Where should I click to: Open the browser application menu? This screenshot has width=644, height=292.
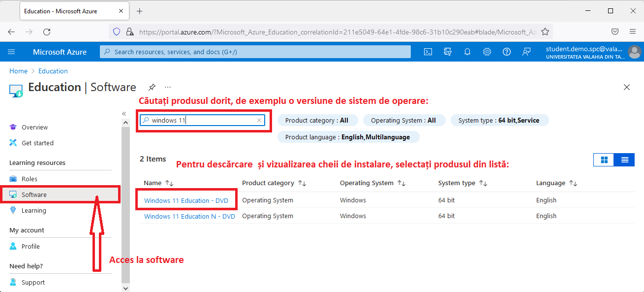coord(633,32)
